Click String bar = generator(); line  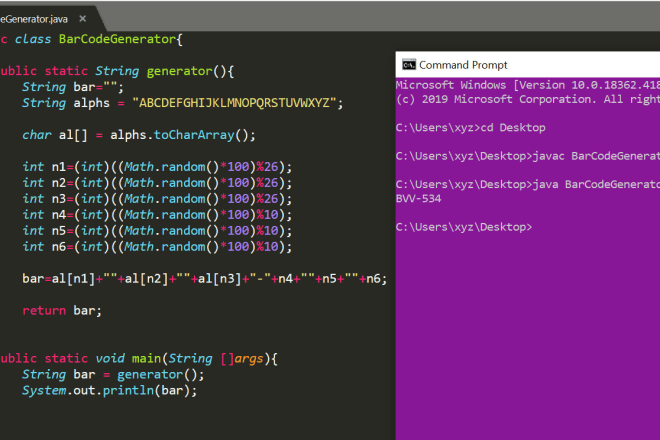tap(113, 375)
